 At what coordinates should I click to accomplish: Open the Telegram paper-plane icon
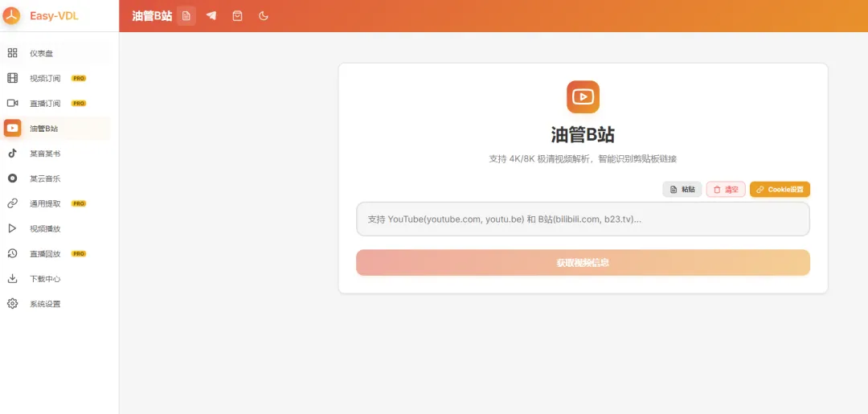click(211, 16)
